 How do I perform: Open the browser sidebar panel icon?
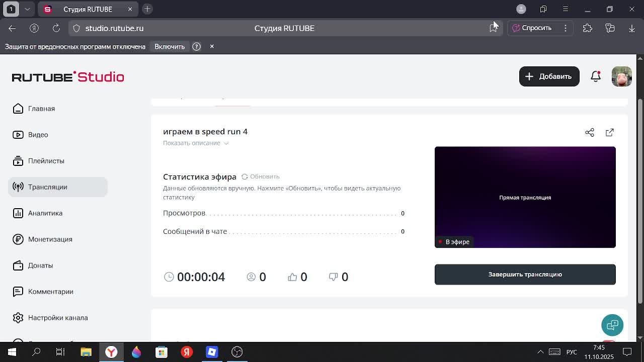543,9
